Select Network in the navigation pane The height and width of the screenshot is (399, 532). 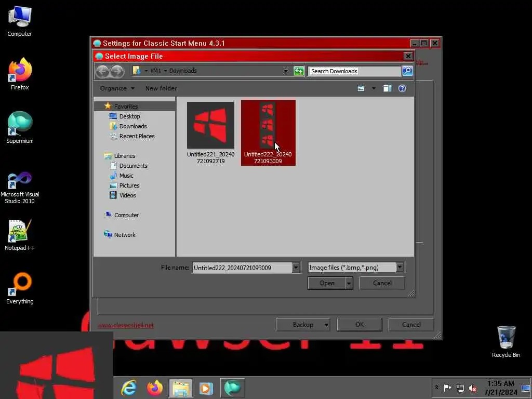(x=125, y=235)
